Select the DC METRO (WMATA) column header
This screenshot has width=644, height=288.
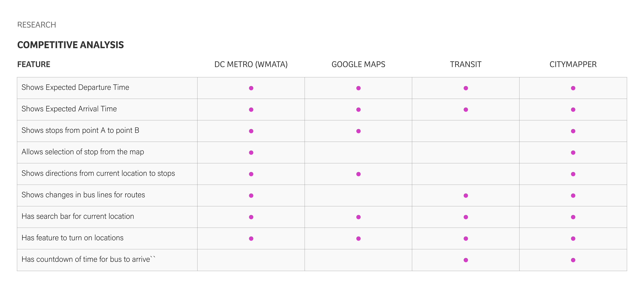251,64
